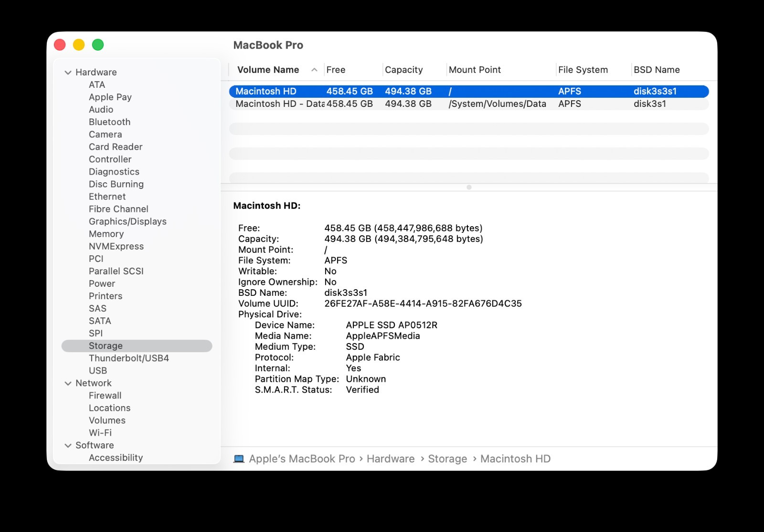764x532 pixels.
Task: Zoom window with green button
Action: (98, 45)
